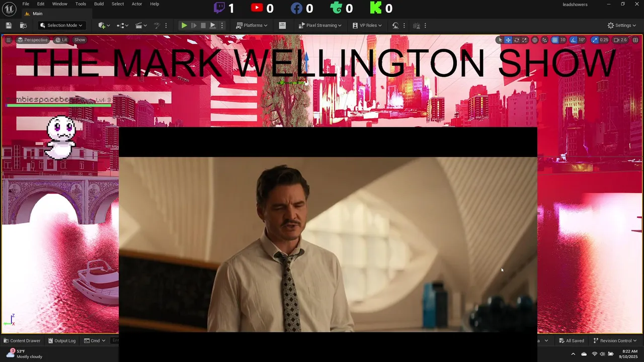This screenshot has height=362, width=644.
Task: Open the rotation snap 10° value dropdown
Action: [582, 40]
